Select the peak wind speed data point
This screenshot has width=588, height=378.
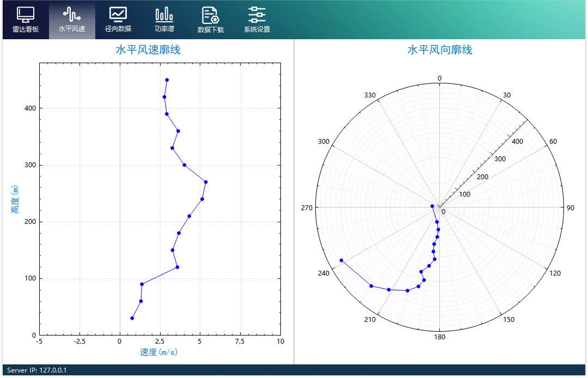click(205, 182)
